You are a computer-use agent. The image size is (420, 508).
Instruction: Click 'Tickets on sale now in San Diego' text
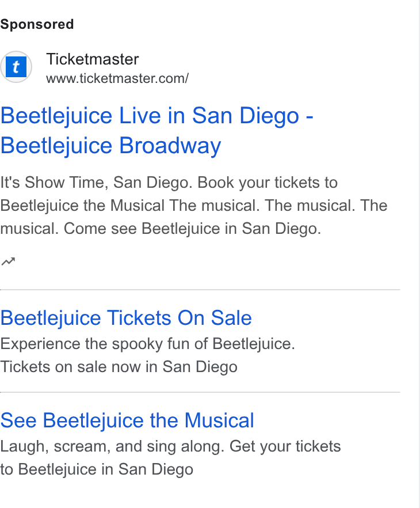tap(119, 367)
